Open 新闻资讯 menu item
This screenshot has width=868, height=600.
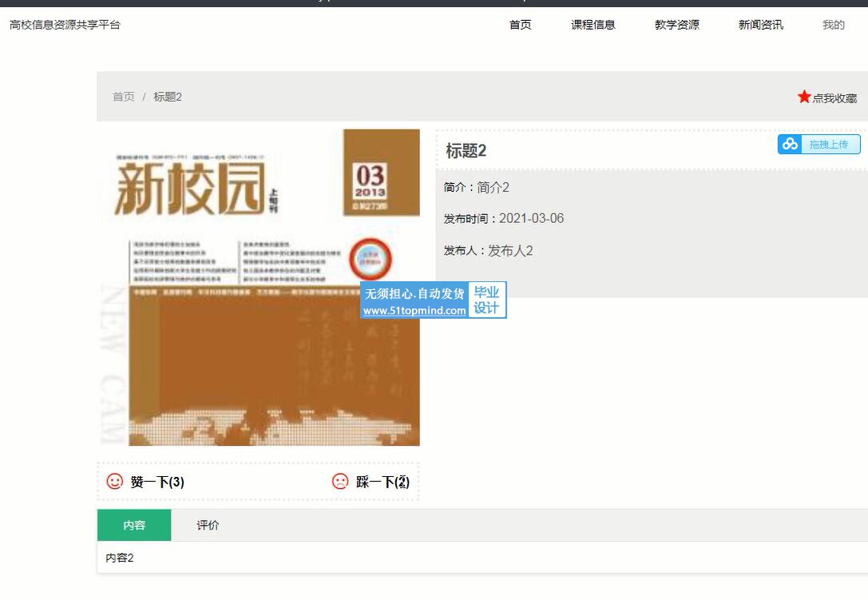pos(761,25)
